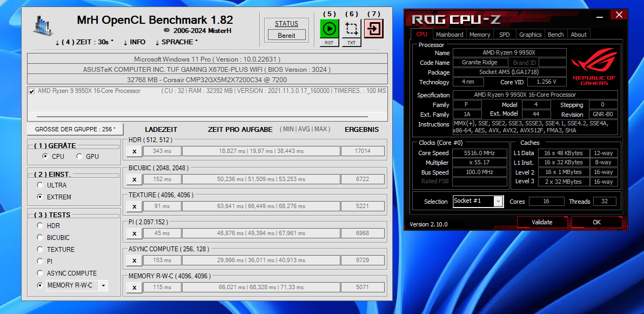Click the MrH OpenCL Benchmark logo icon
This screenshot has width=644, height=314.
(43, 26)
